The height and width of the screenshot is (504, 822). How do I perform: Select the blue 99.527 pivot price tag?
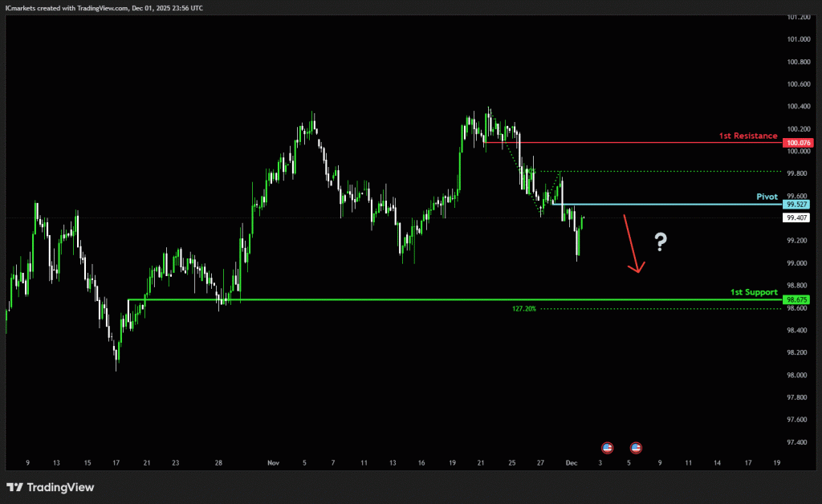[797, 205]
